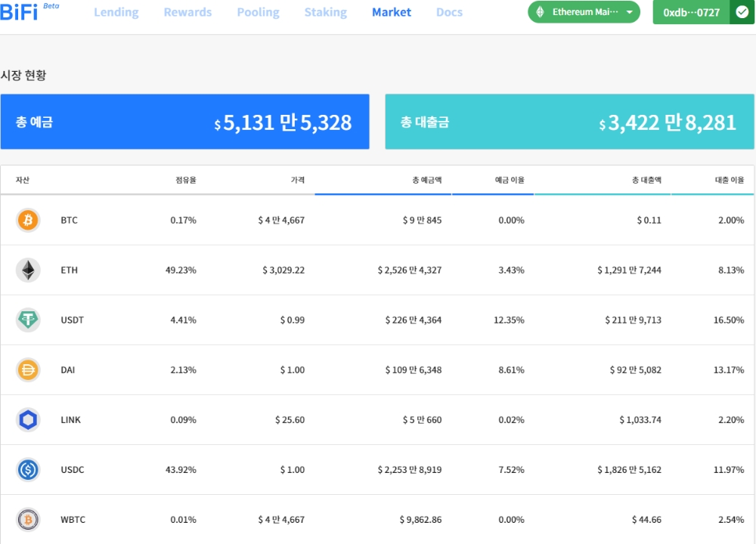This screenshot has height=544, width=756.
Task: Click the Tether USDT coin icon
Action: [28, 320]
